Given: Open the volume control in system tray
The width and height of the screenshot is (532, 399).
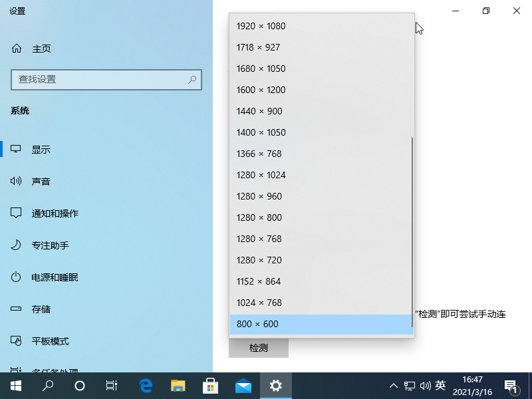Looking at the screenshot, I should click(424, 385).
